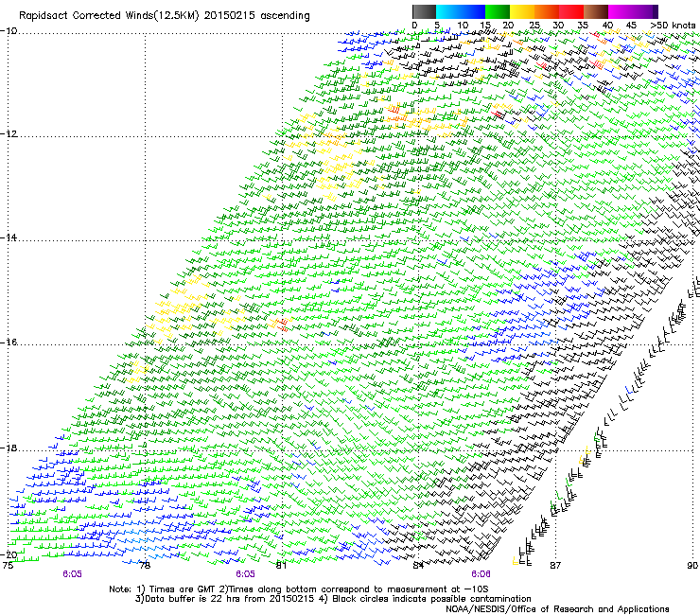Click the orange 25-30 knots legend segment

tap(547, 11)
